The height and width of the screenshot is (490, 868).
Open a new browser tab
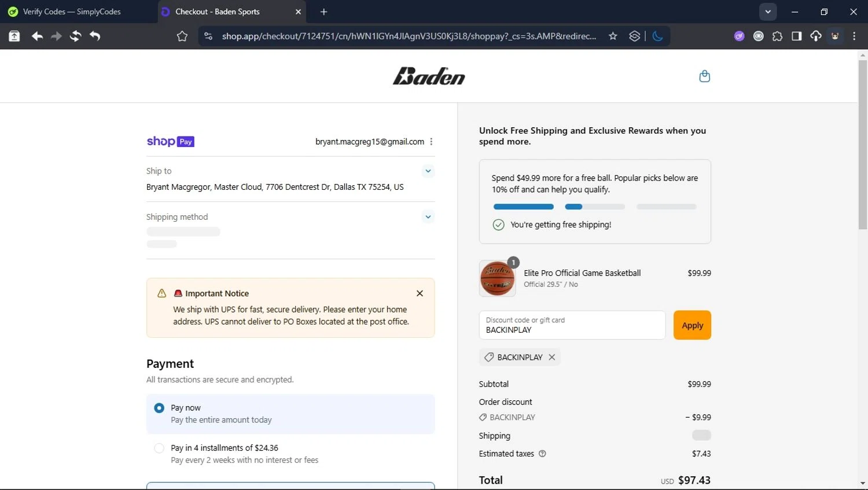[x=323, y=12]
